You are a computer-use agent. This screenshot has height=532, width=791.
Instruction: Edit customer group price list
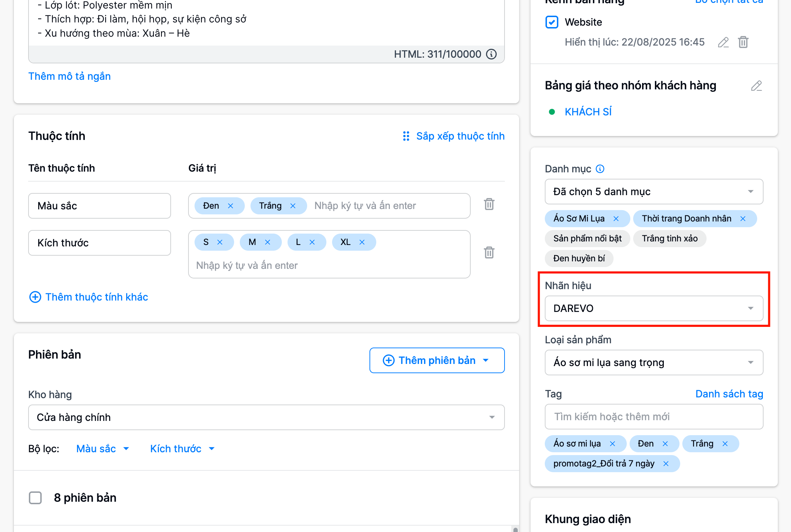click(756, 86)
